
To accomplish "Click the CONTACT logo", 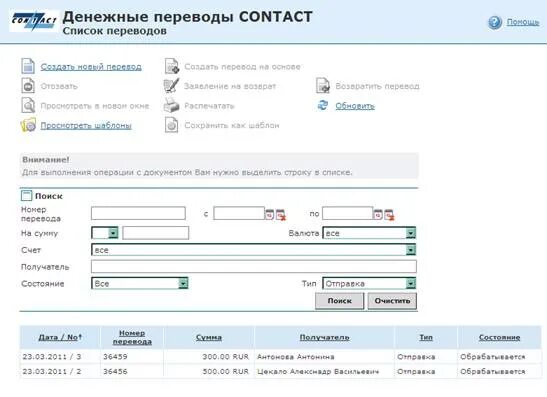I will coord(34,21).
